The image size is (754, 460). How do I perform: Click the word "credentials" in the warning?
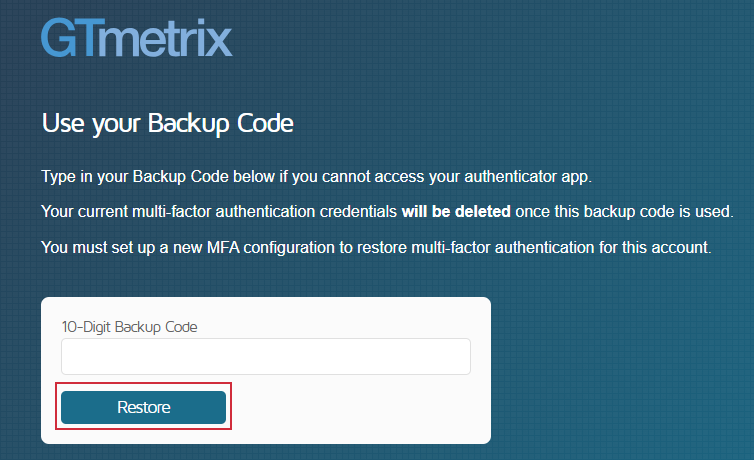[x=358, y=212]
